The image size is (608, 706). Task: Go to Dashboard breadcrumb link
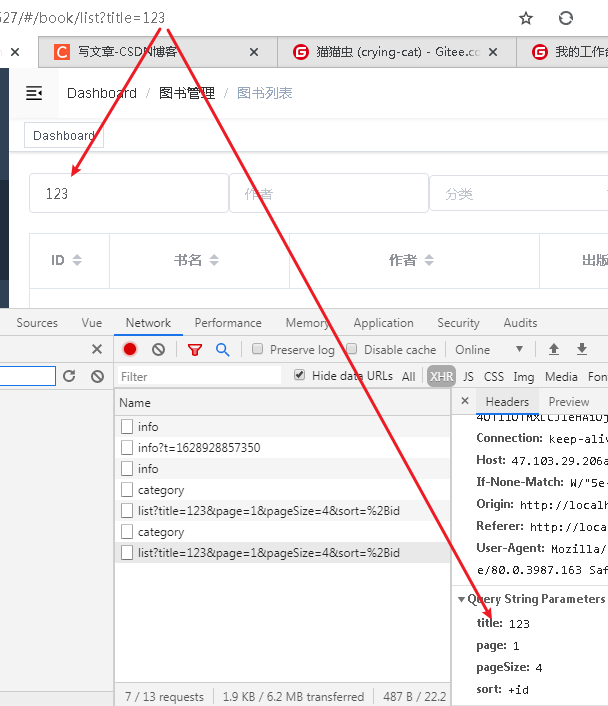click(x=102, y=93)
